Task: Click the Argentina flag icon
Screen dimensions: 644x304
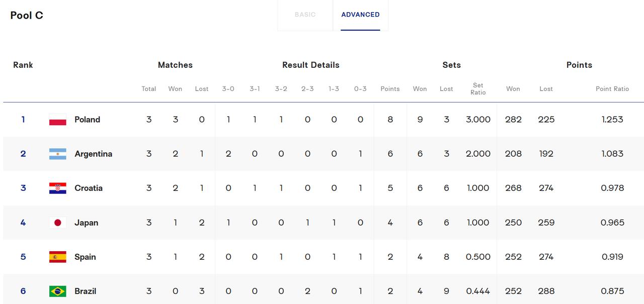Action: click(57, 154)
